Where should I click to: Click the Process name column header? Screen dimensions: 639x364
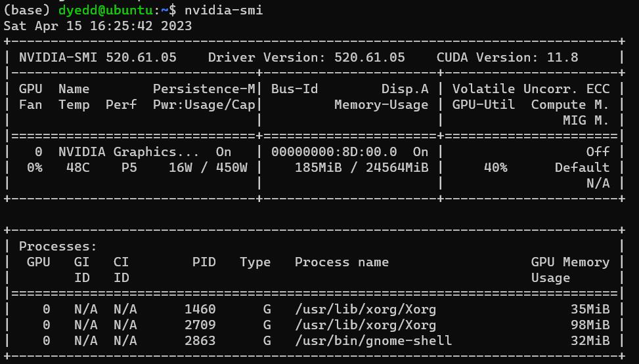[x=342, y=262]
